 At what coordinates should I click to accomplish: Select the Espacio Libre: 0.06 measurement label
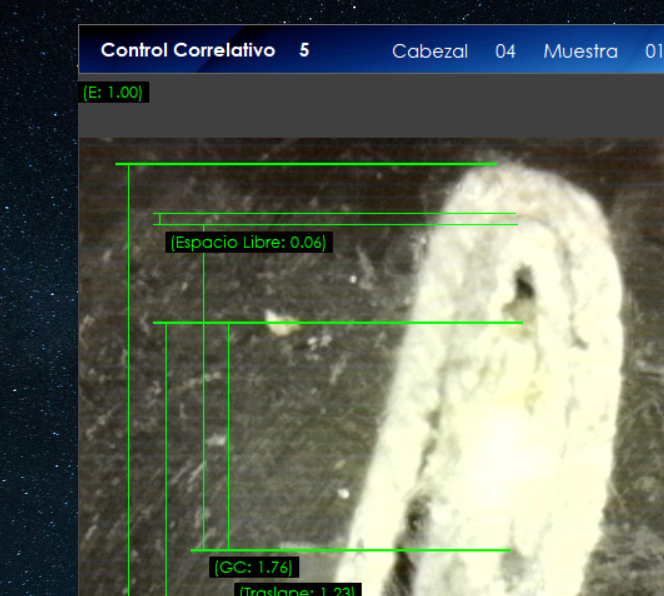tap(248, 242)
